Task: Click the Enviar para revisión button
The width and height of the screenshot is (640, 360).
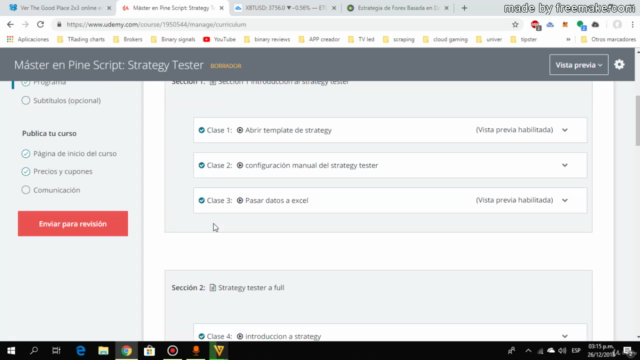Action: tap(73, 224)
